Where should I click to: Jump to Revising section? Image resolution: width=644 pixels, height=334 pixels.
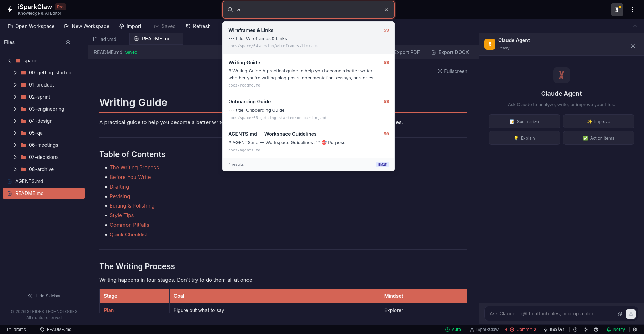(120, 196)
